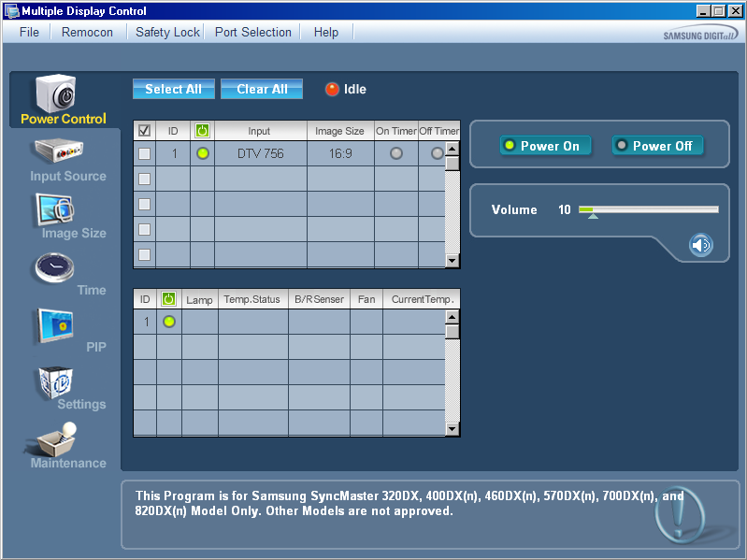
Task: Click the ID column header in lower table
Action: [x=145, y=299]
